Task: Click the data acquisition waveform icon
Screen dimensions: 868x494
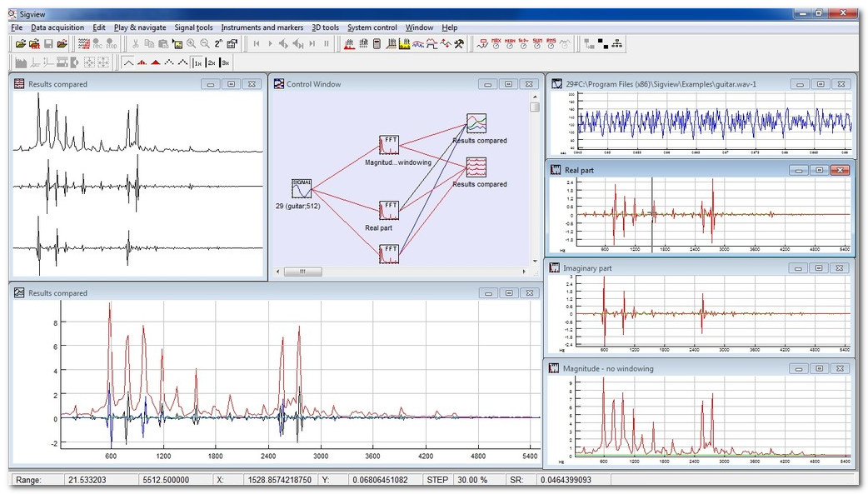Action: (83, 44)
